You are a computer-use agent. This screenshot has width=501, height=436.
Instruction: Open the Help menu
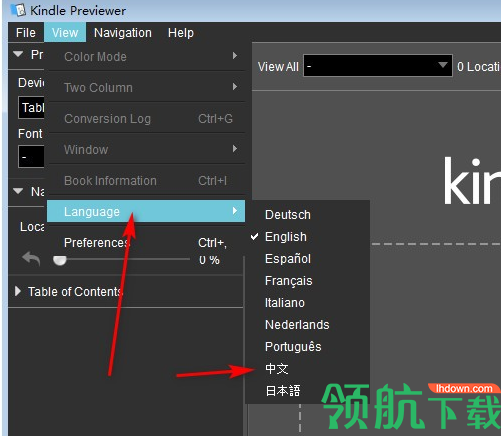click(181, 33)
